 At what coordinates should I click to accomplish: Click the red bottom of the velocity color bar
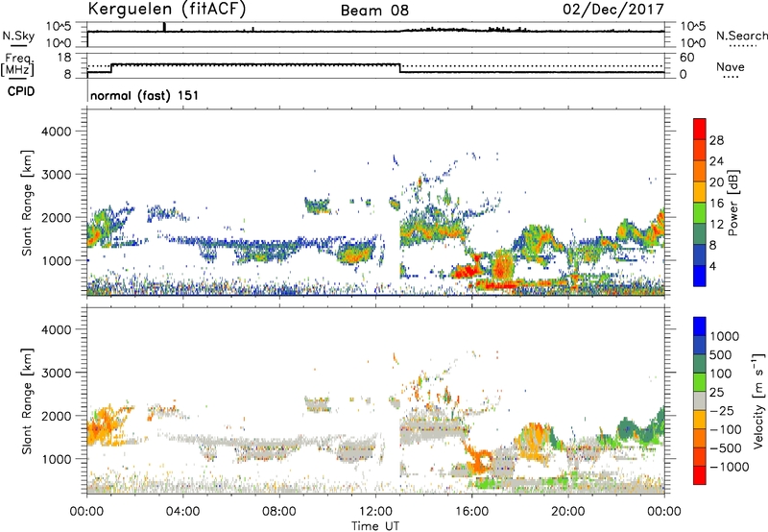[x=700, y=475]
